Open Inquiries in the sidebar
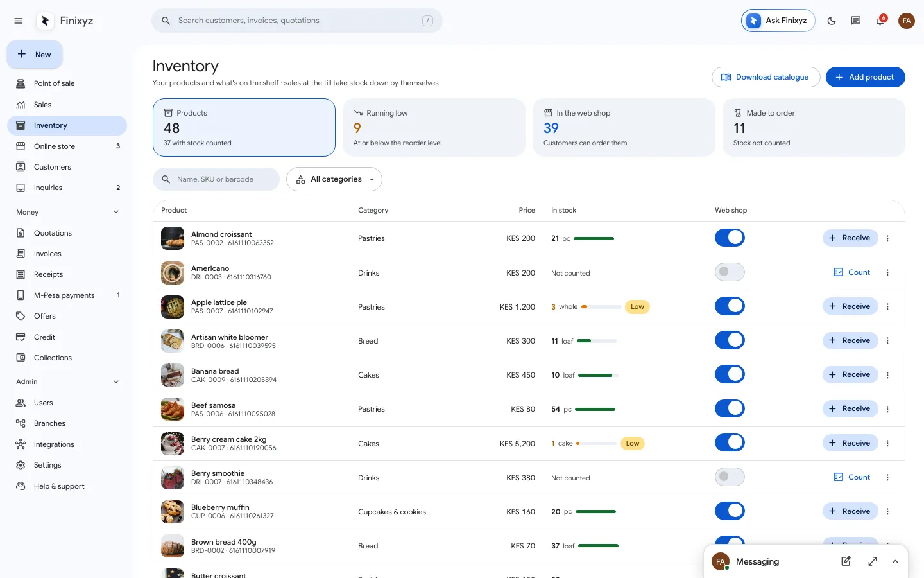 click(67, 188)
